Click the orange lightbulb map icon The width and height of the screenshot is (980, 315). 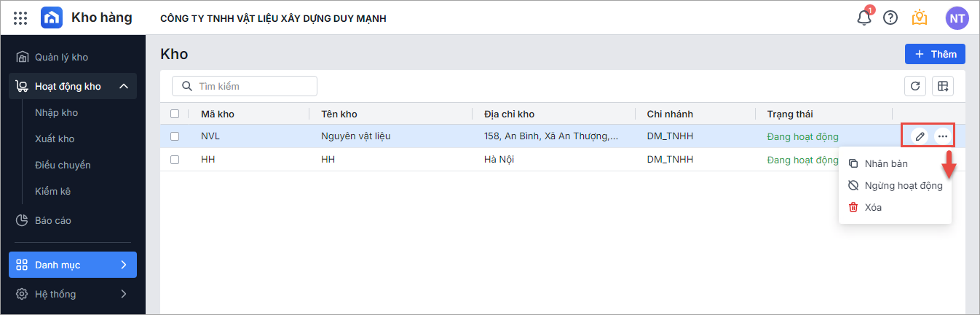coord(920,17)
